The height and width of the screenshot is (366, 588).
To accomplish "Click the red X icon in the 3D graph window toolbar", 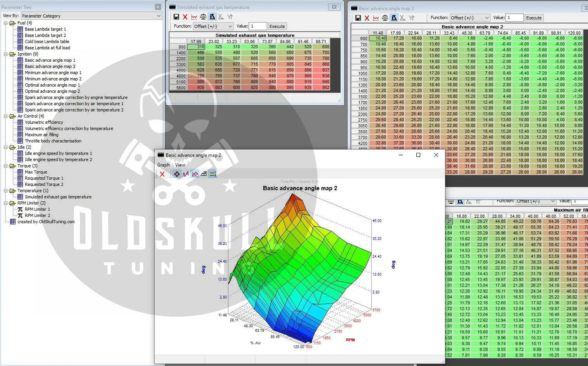I will coord(162,174).
